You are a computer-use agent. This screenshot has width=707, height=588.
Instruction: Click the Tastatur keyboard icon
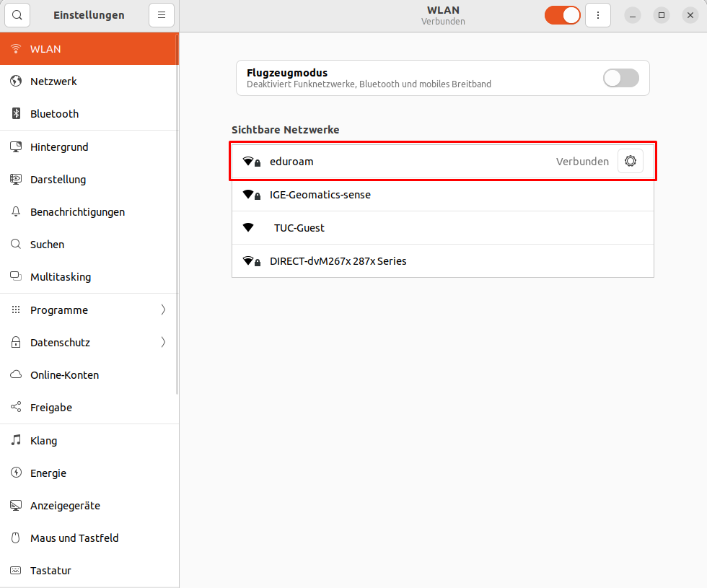tap(16, 571)
